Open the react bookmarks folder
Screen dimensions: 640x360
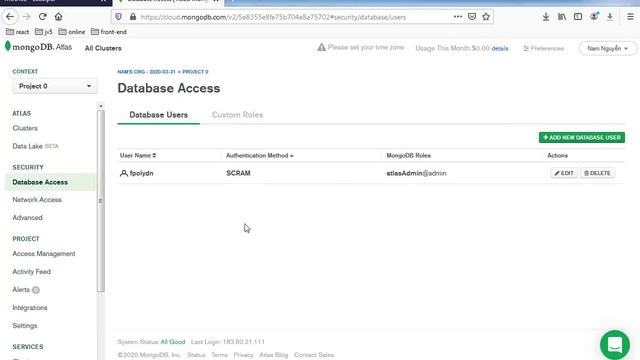coord(18,32)
